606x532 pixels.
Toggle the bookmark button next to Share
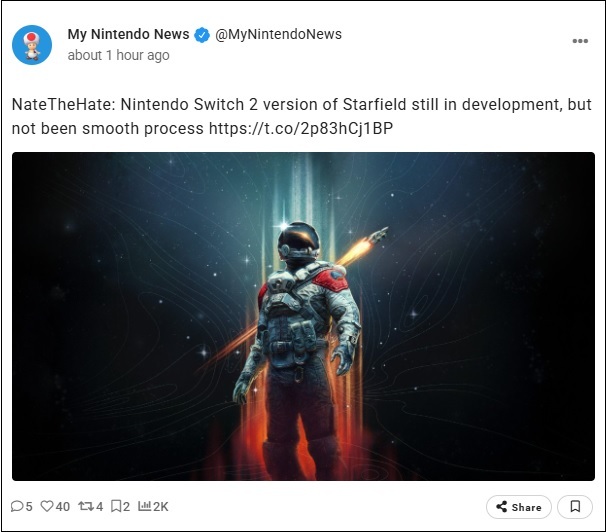[574, 507]
